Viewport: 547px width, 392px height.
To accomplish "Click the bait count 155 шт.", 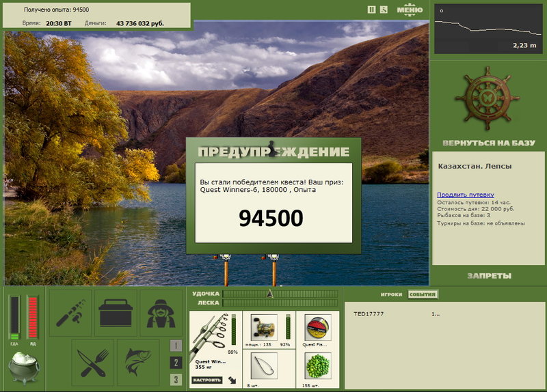I will (310, 386).
